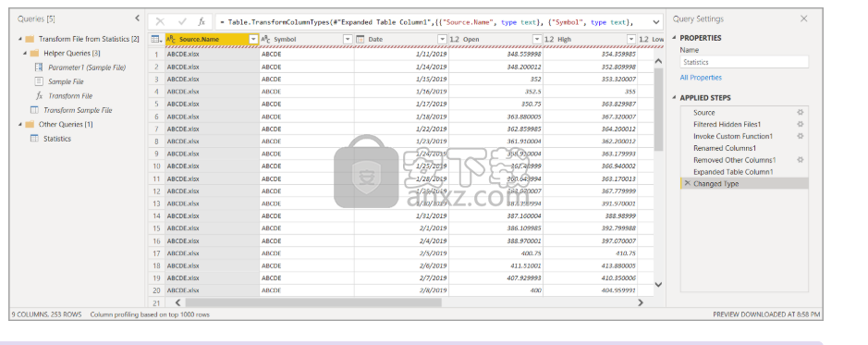Open settings gear for the Source step
The width and height of the screenshot is (868, 345).
[x=800, y=113]
